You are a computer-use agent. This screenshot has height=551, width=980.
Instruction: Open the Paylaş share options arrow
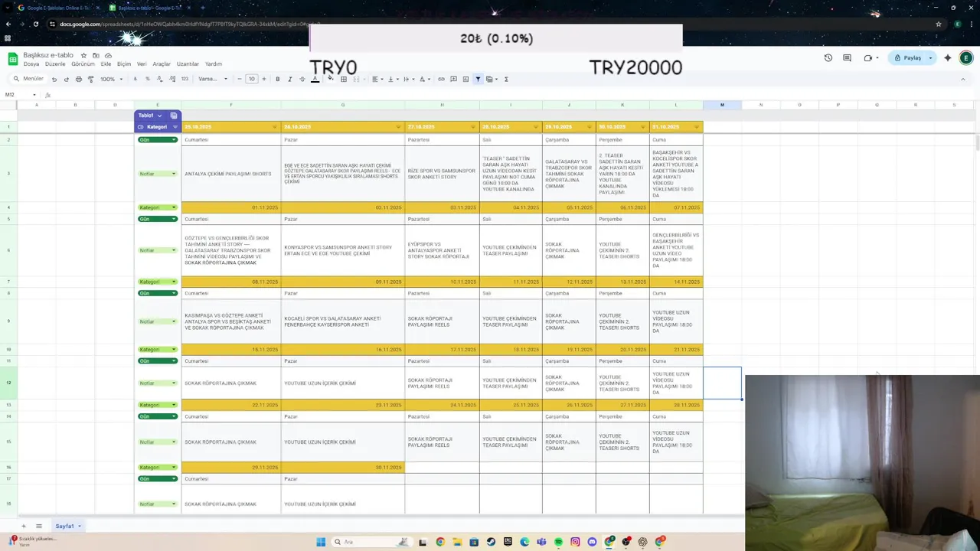[x=930, y=58]
